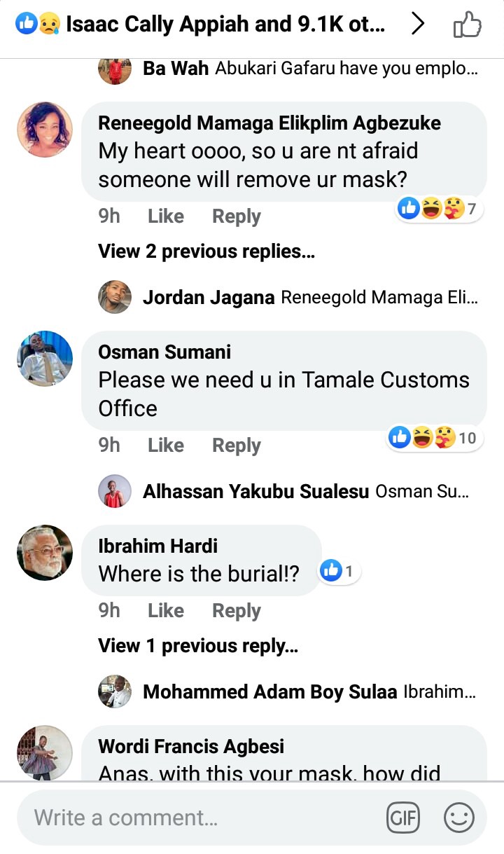
Task: Reply to Ibrahim Hardi's comment
Action: [237, 610]
